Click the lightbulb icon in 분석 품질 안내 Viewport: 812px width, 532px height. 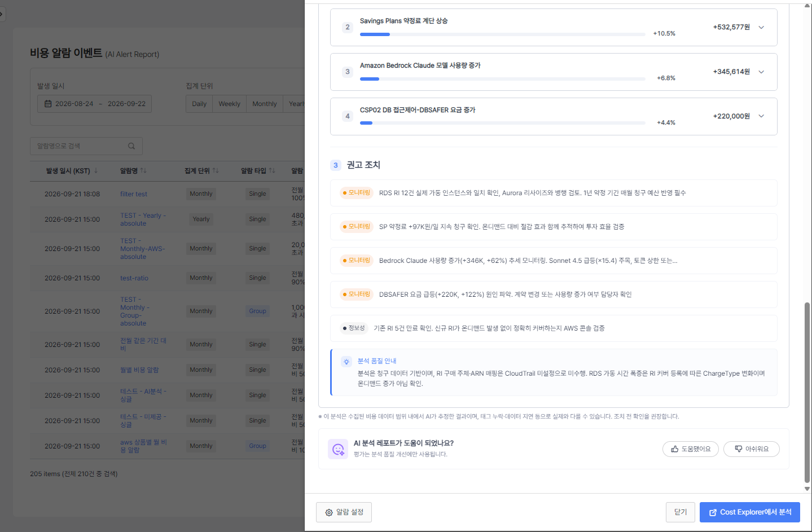[346, 362]
